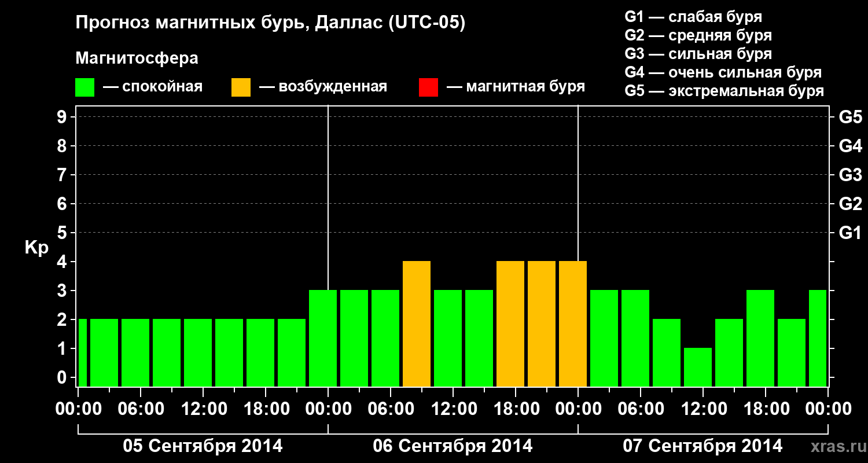The image size is (868, 463).
Task: Click legend line 'G5 — экстремальная буря'
Action: pyautogui.click(x=724, y=91)
